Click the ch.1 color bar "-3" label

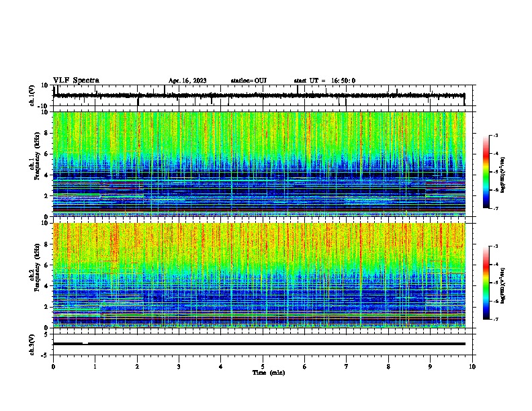point(495,135)
